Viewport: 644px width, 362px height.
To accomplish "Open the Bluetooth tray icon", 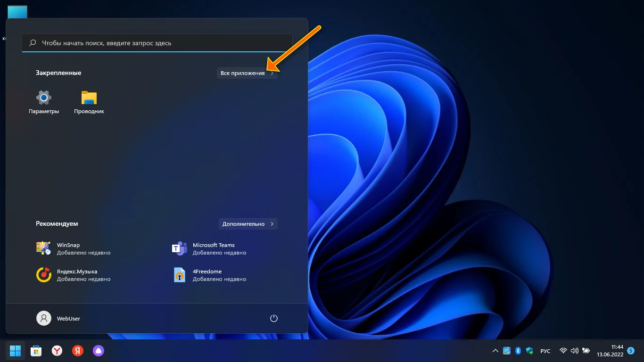I will tap(518, 351).
